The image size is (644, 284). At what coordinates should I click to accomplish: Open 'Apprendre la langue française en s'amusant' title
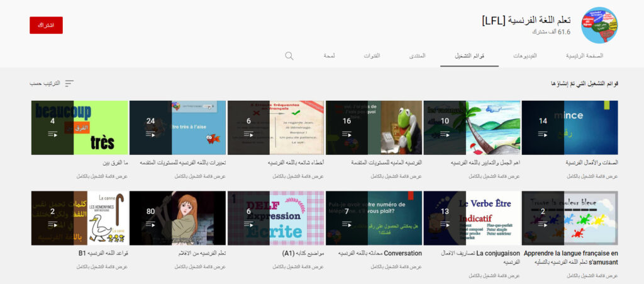571,258
